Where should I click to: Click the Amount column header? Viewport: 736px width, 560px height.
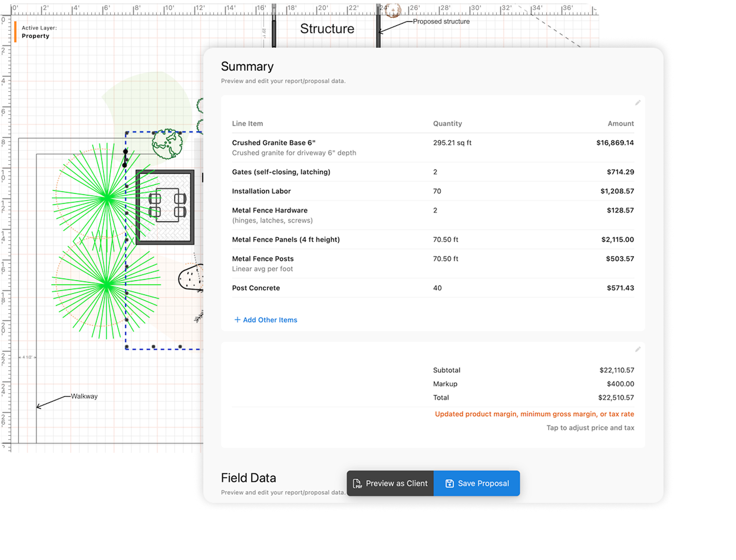(x=621, y=124)
